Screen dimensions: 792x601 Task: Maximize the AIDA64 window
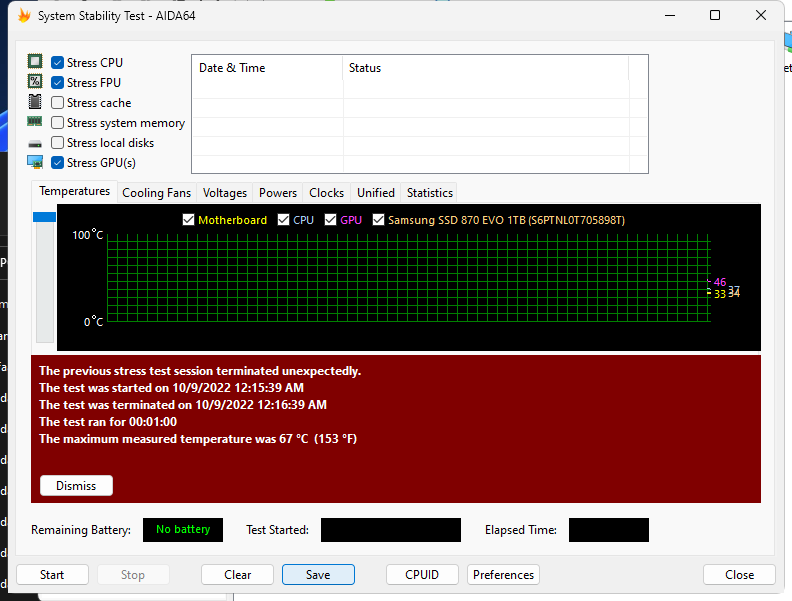coord(715,16)
